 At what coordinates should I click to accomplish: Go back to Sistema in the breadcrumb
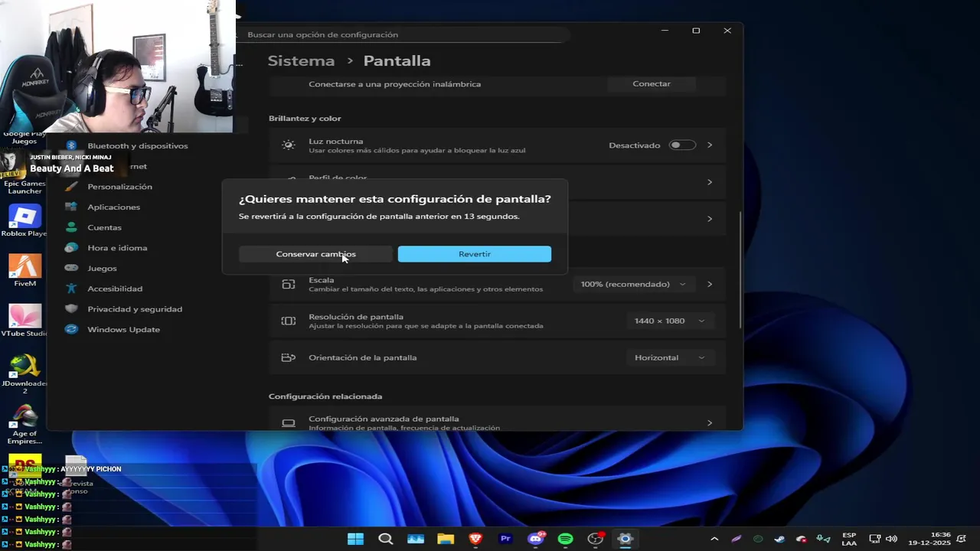pyautogui.click(x=301, y=60)
